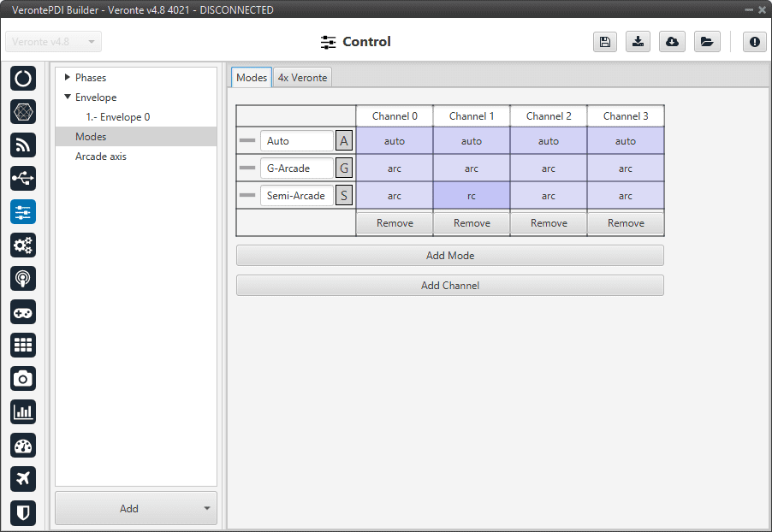
Task: Toggle G-Arcade Channel 1 arc cell
Action: [472, 168]
